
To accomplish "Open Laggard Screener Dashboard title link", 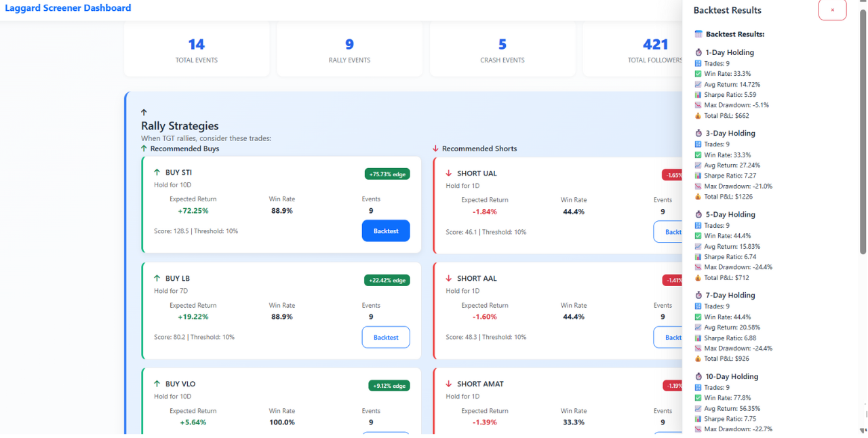I will click(68, 8).
